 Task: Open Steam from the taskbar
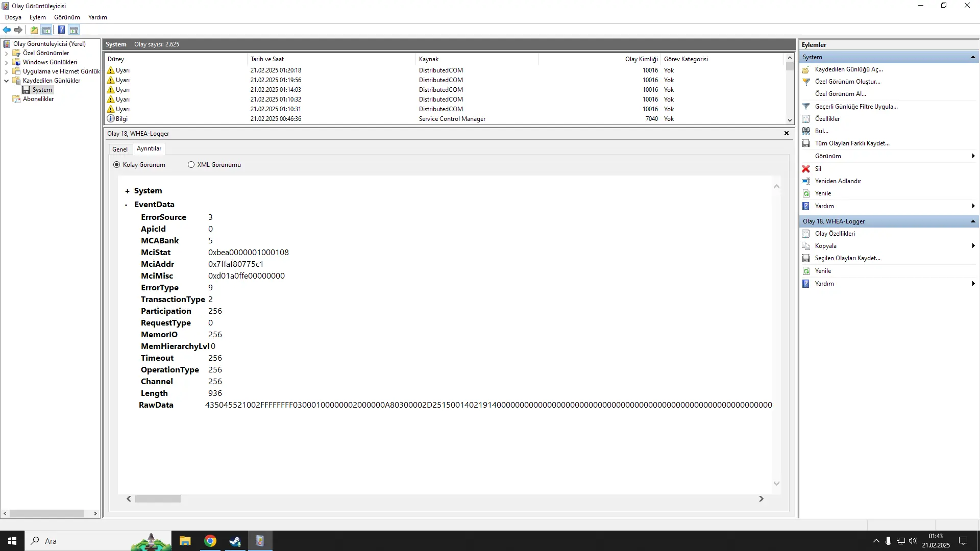coord(235,541)
